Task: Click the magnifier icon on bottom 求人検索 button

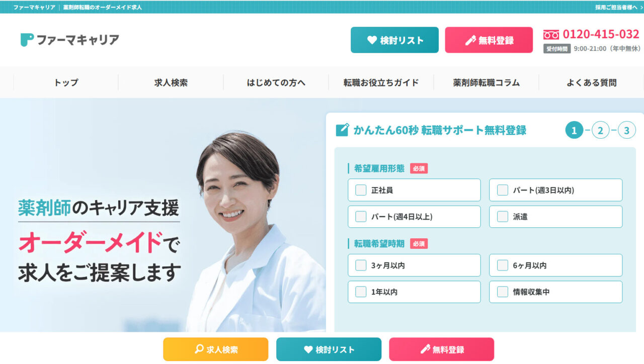Action: [x=199, y=349]
